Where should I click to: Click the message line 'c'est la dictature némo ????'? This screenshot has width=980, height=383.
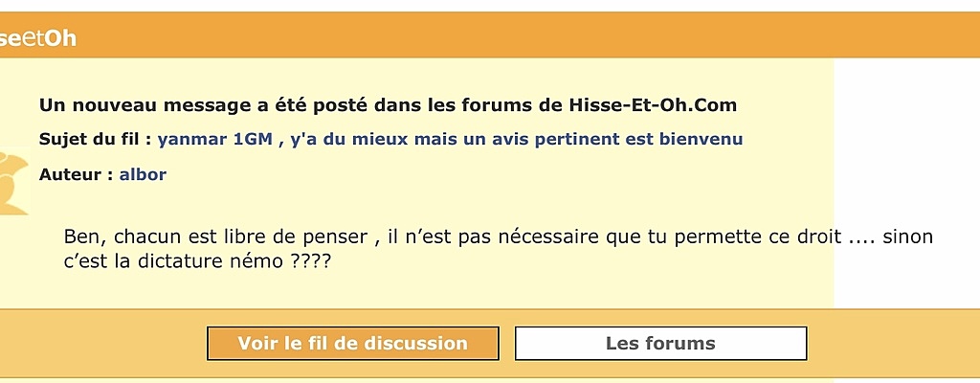[x=197, y=261]
